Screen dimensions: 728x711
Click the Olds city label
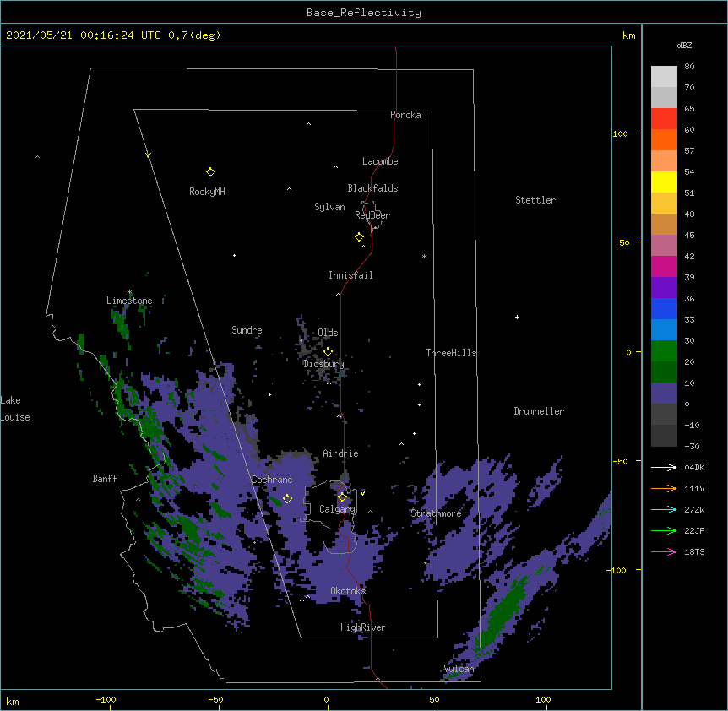(328, 333)
